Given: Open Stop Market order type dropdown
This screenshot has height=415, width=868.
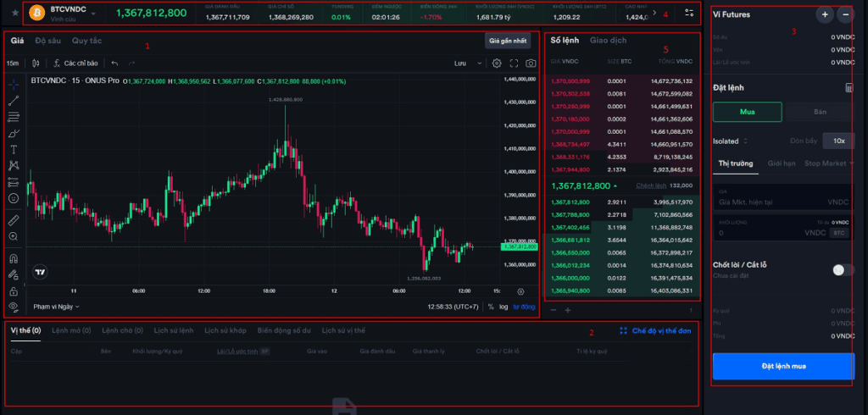Looking at the screenshot, I should coord(829,163).
